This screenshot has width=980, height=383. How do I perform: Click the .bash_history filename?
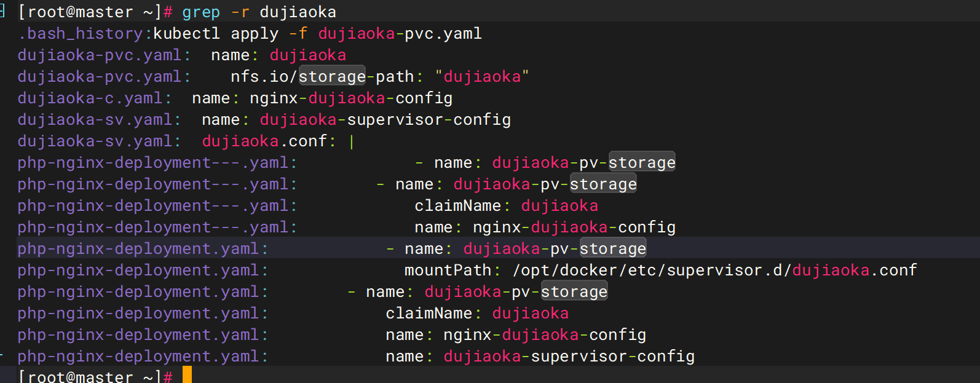coord(81,34)
